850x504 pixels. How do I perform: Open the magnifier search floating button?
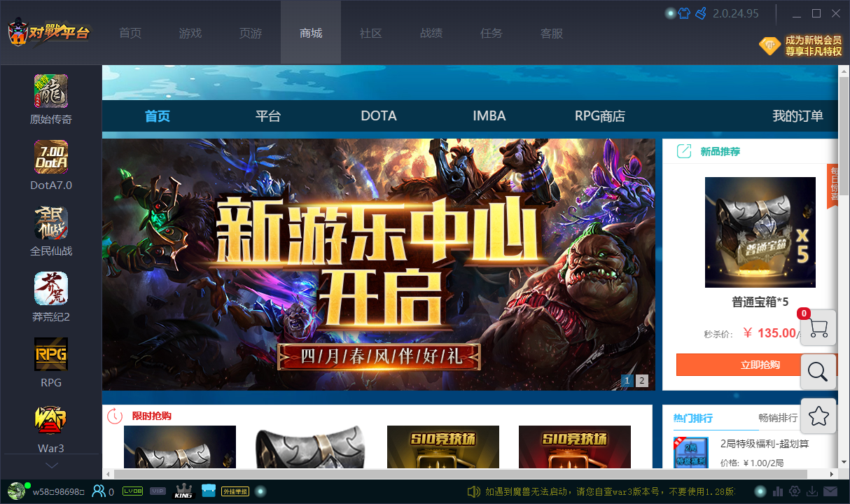click(818, 372)
